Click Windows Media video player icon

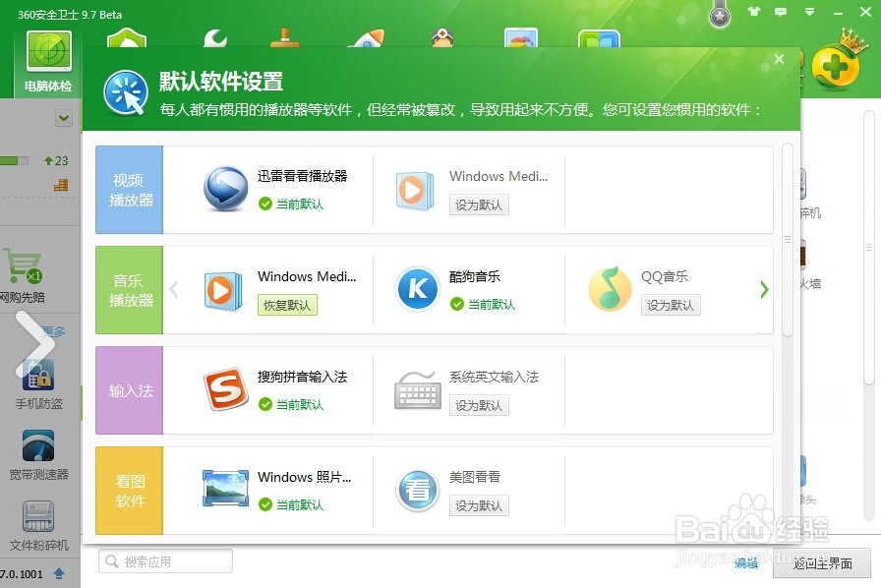[x=416, y=190]
